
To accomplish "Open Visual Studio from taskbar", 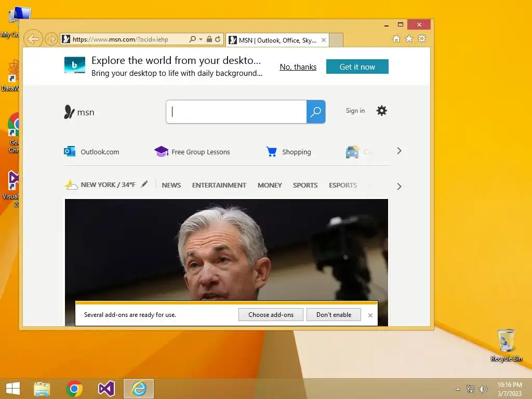I will coord(106,389).
